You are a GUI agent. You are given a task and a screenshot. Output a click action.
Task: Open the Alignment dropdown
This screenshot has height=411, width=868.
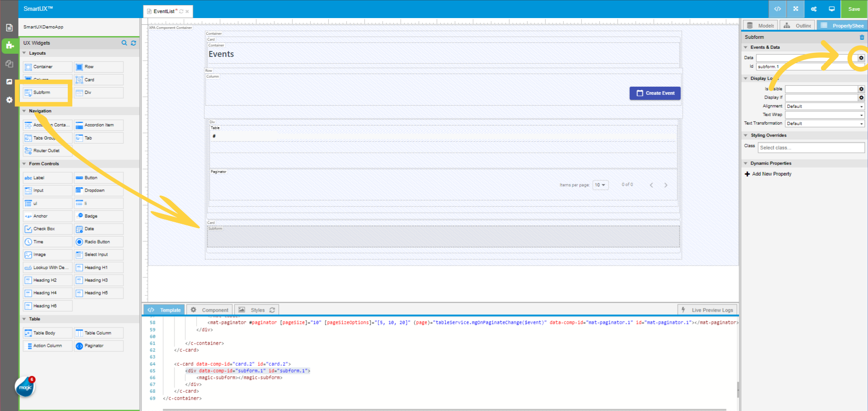pos(825,106)
